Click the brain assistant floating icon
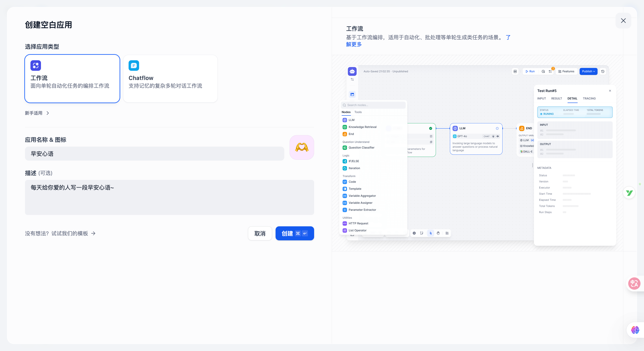 point(635,330)
